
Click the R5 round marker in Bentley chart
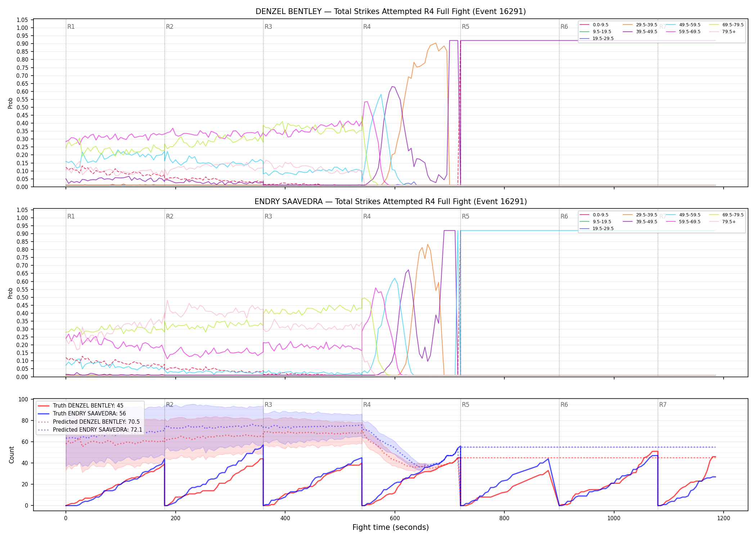(465, 27)
